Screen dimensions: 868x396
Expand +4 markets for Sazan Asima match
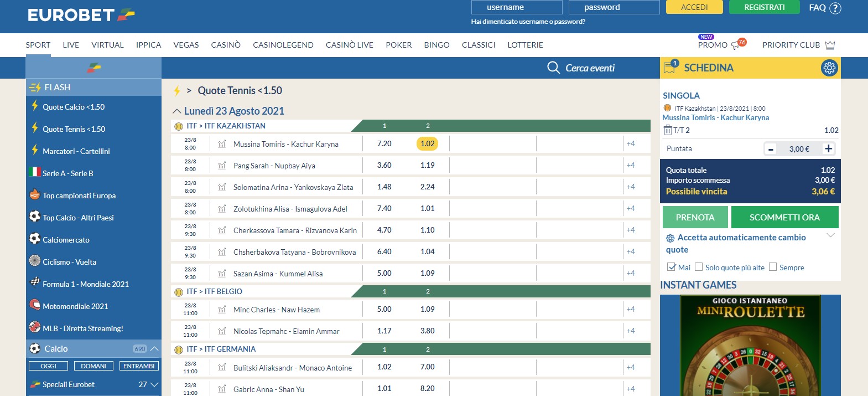coord(631,273)
